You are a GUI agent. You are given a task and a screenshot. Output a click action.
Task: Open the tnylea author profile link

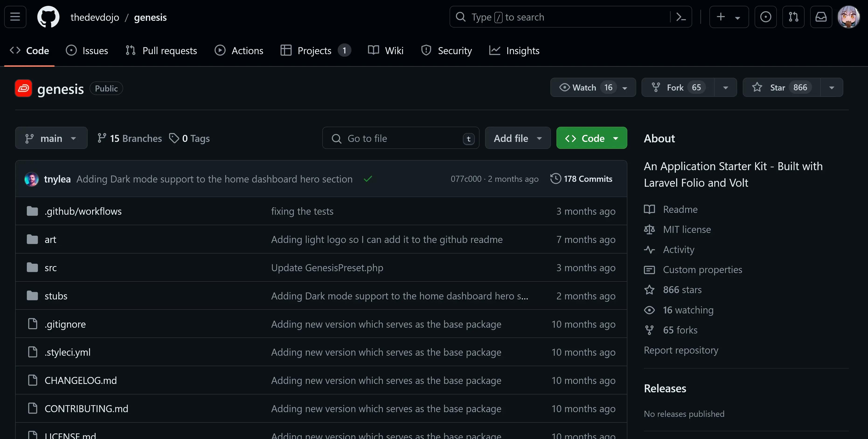pyautogui.click(x=57, y=179)
